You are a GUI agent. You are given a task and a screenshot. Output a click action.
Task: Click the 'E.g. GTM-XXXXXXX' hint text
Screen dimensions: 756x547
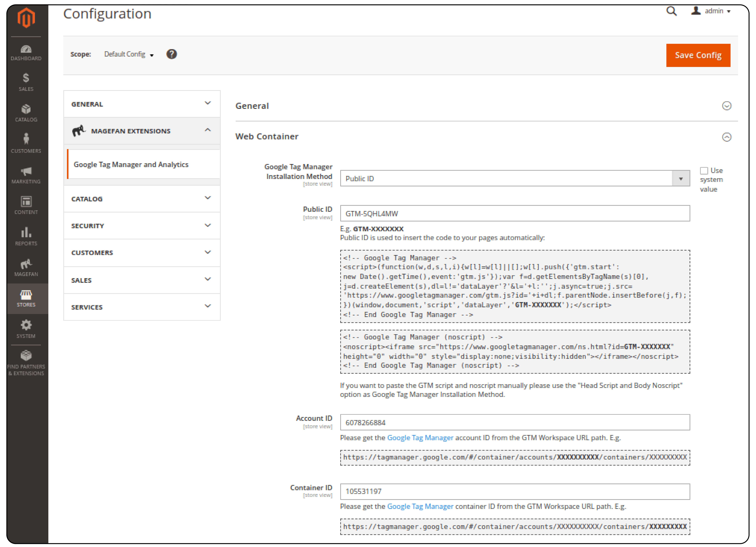pyautogui.click(x=372, y=229)
